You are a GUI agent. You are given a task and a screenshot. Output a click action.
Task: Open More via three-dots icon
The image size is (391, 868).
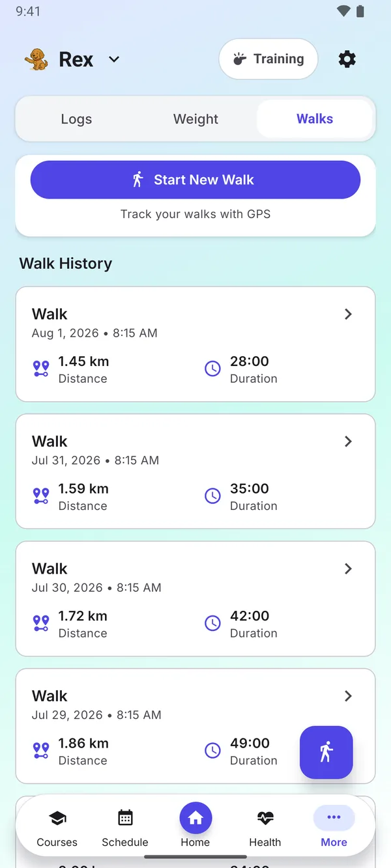[x=334, y=818]
